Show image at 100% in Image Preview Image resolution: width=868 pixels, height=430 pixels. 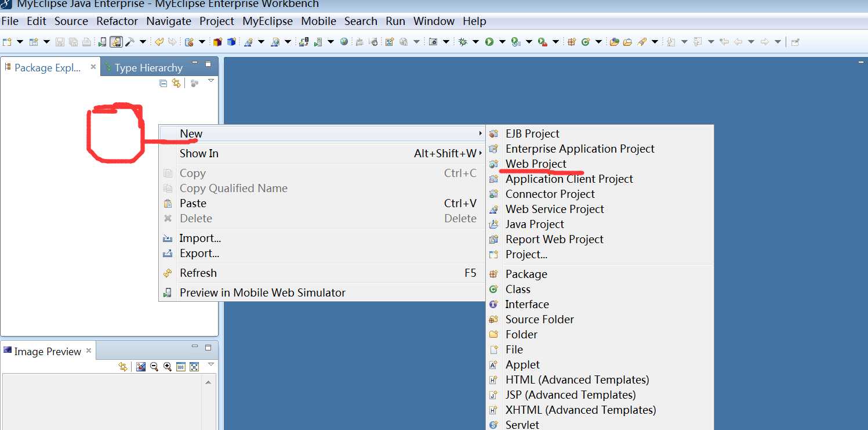(180, 367)
